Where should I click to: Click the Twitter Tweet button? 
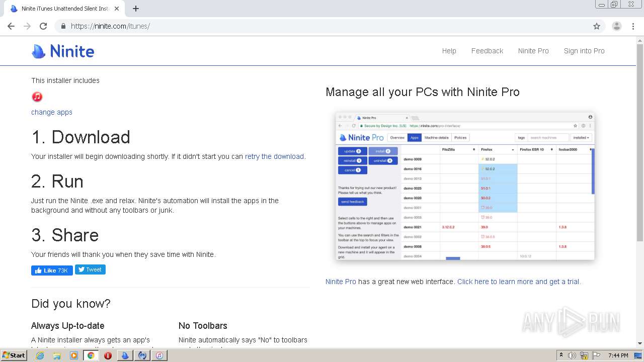90,269
